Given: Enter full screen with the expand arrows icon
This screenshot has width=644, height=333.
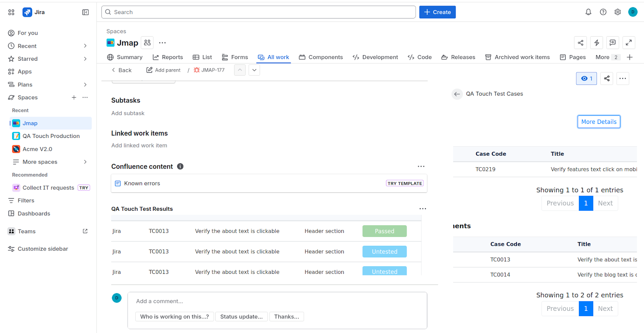Looking at the screenshot, I should 629,43.
